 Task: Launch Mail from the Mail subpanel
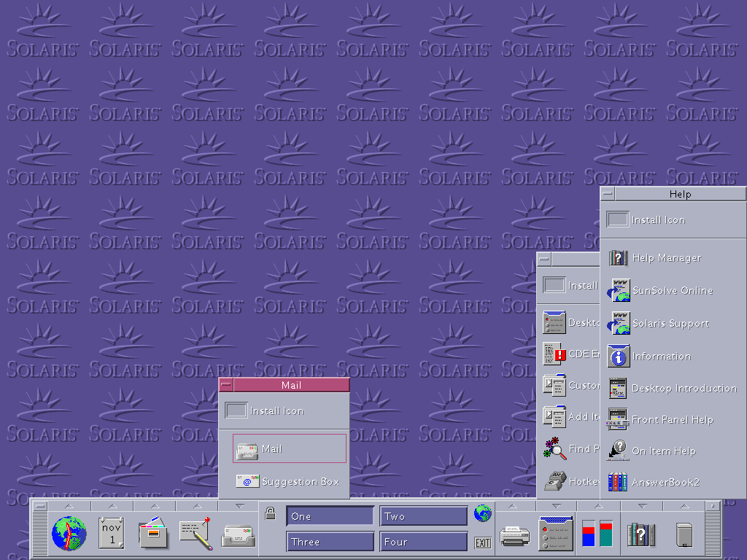click(289, 448)
